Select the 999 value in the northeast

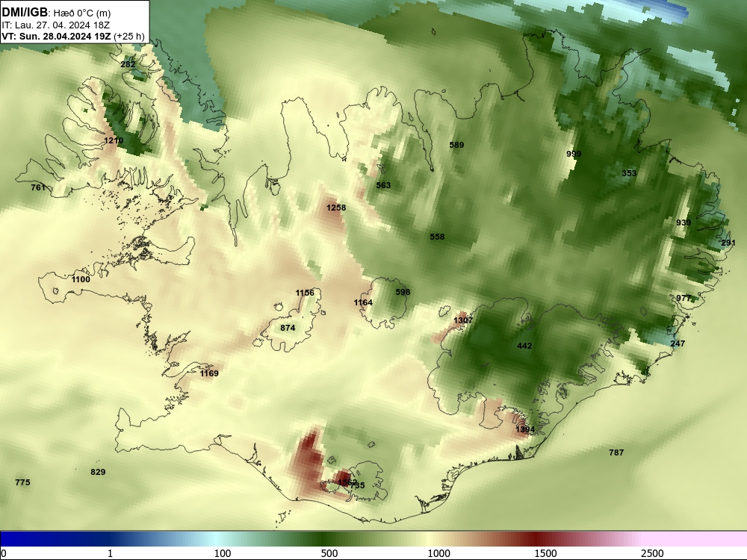click(574, 155)
